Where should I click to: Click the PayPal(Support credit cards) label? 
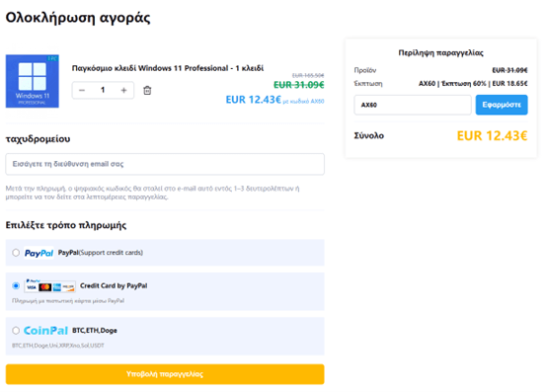tap(101, 253)
